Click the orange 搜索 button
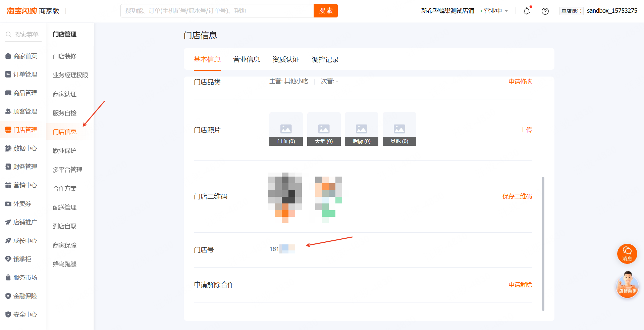Screen dimensions: 644x330 coord(326,11)
